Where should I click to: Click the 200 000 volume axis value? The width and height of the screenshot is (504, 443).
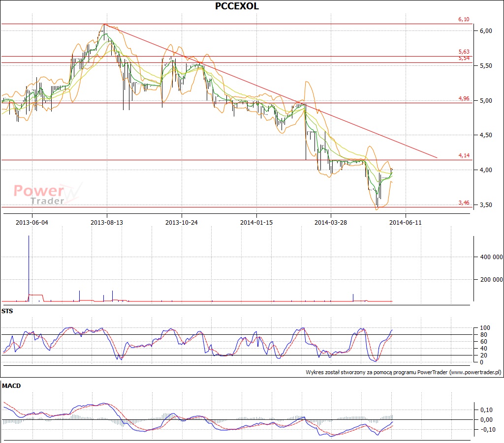492,280
